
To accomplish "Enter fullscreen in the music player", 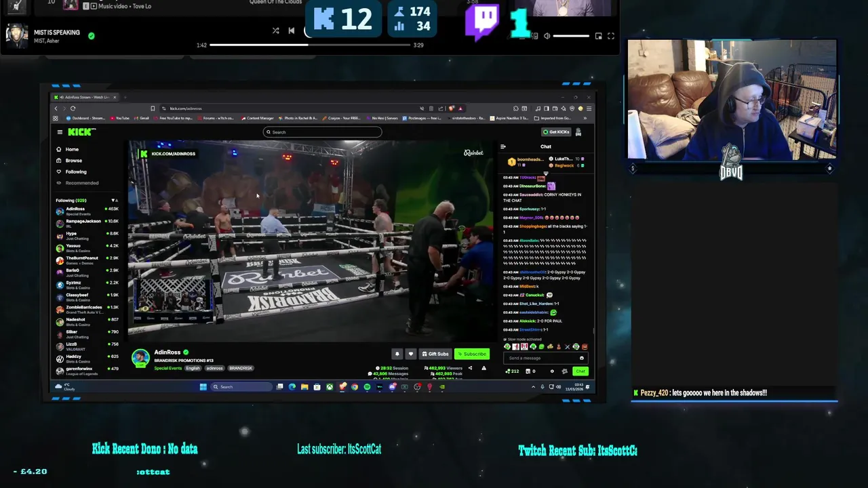I will pyautogui.click(x=610, y=36).
